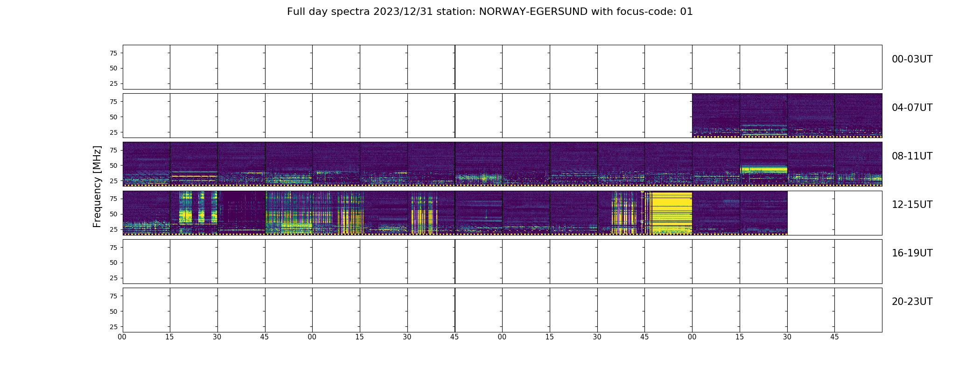This screenshot has height=373, width=980.
Task: Click the 25 MHz tick of the 12-15UT row
Action: [x=113, y=229]
